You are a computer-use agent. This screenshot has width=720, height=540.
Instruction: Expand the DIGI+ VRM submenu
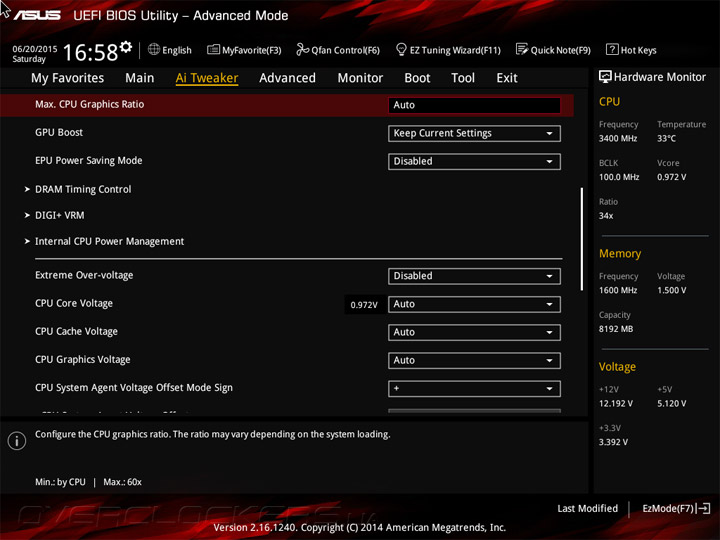pos(59,215)
